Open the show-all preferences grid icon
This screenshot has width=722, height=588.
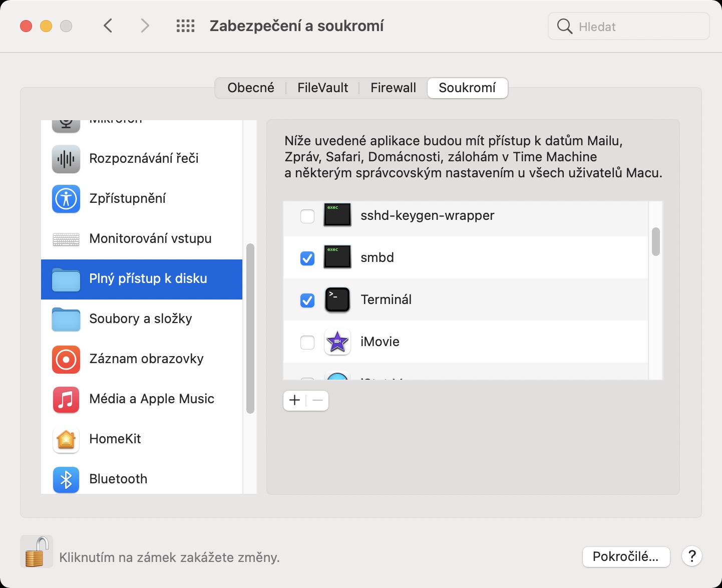point(185,26)
